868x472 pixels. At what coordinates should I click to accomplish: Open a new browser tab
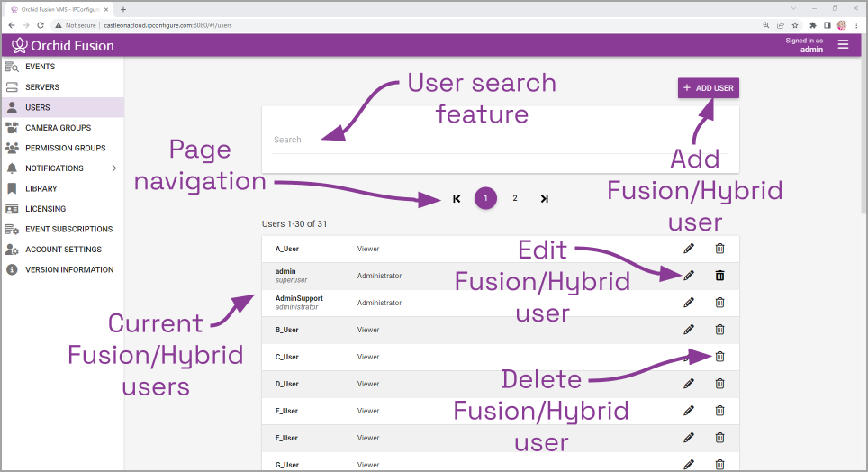click(122, 9)
